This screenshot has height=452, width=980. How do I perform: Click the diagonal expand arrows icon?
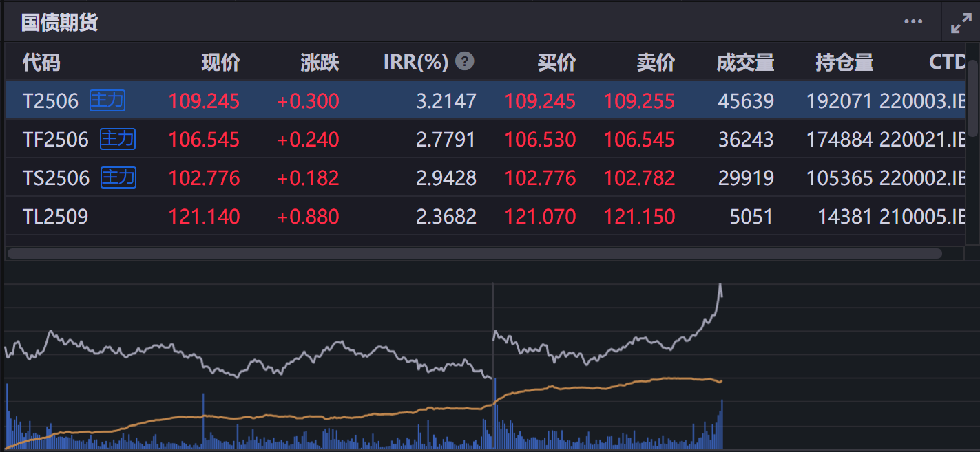[x=961, y=21]
